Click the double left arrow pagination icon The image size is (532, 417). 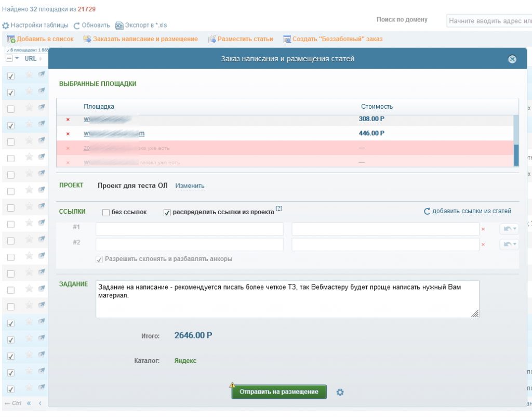click(29, 403)
